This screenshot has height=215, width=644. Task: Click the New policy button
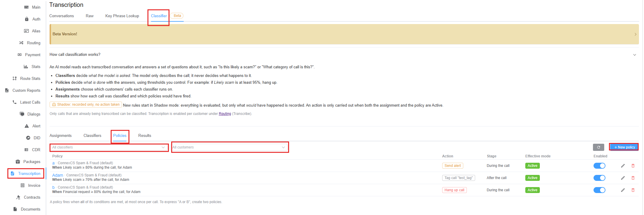624,147
